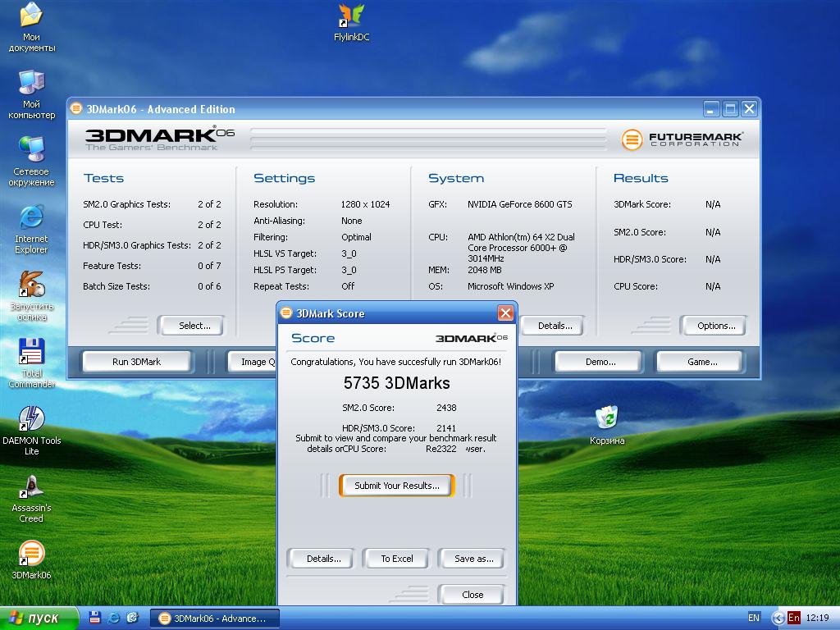The height and width of the screenshot is (630, 840).
Task: Open Options... under the Results section
Action: [715, 326]
